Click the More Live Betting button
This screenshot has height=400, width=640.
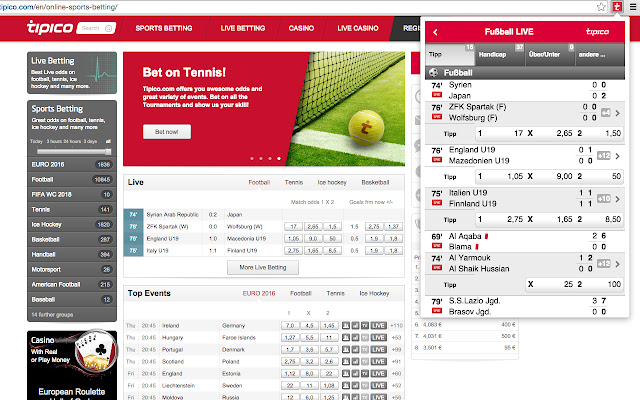pos(264,268)
